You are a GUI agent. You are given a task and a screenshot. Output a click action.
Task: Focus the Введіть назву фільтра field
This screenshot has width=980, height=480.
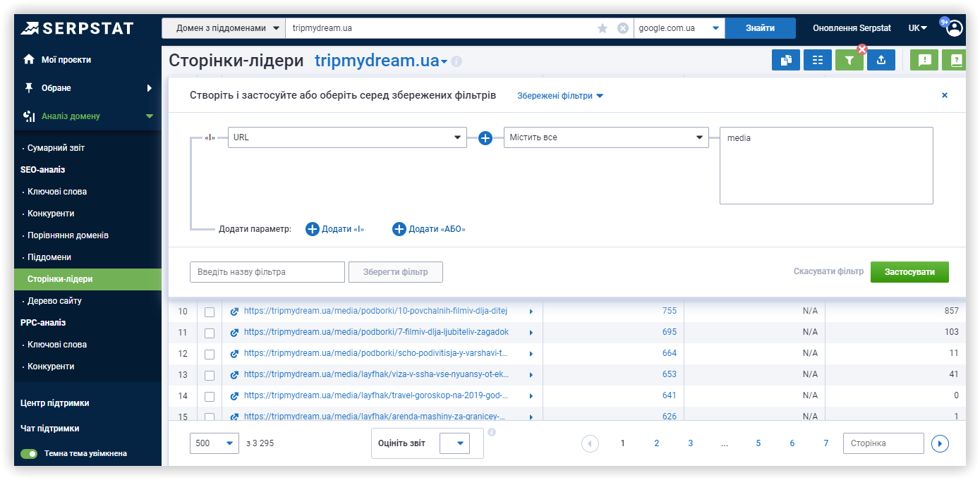tap(267, 272)
